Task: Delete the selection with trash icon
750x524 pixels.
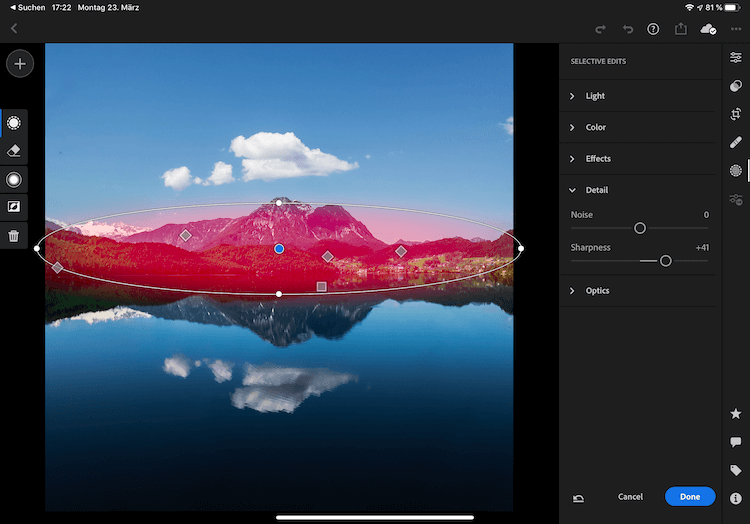Action: tap(14, 236)
